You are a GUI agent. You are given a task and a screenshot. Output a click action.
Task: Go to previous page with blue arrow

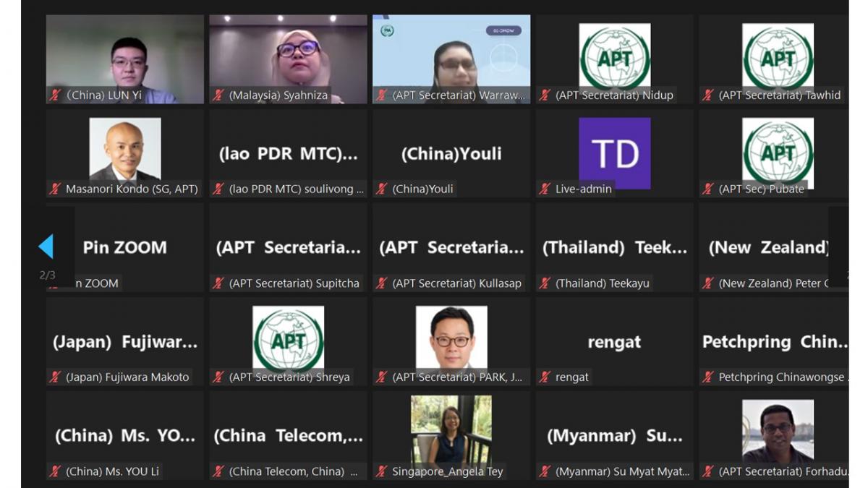46,247
